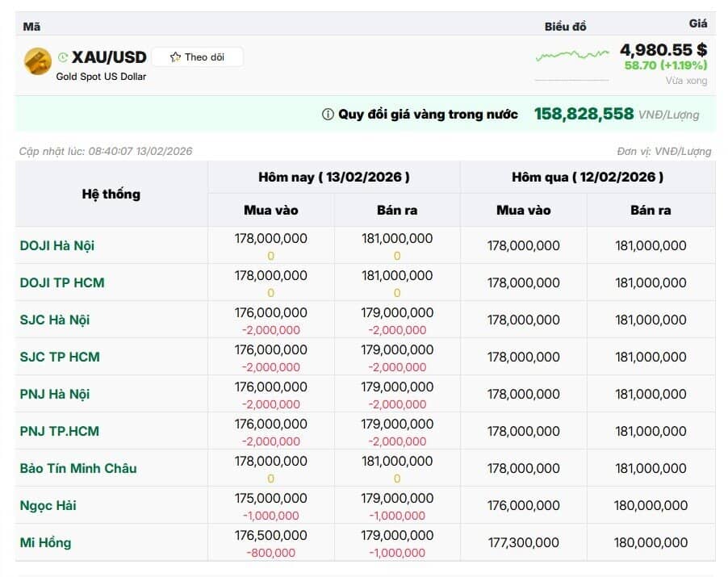Click Ngọc Hải yesterday's sell price 180,000,000
Image resolution: width=728 pixels, height=577 pixels.
651,505
